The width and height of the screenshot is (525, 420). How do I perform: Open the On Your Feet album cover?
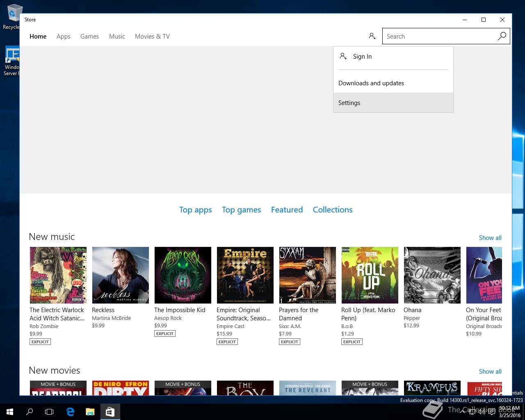(484, 275)
